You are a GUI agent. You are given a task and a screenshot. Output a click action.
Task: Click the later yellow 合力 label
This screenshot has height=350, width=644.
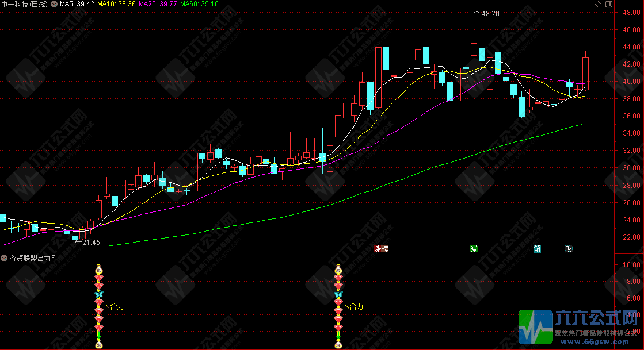(x=356, y=306)
